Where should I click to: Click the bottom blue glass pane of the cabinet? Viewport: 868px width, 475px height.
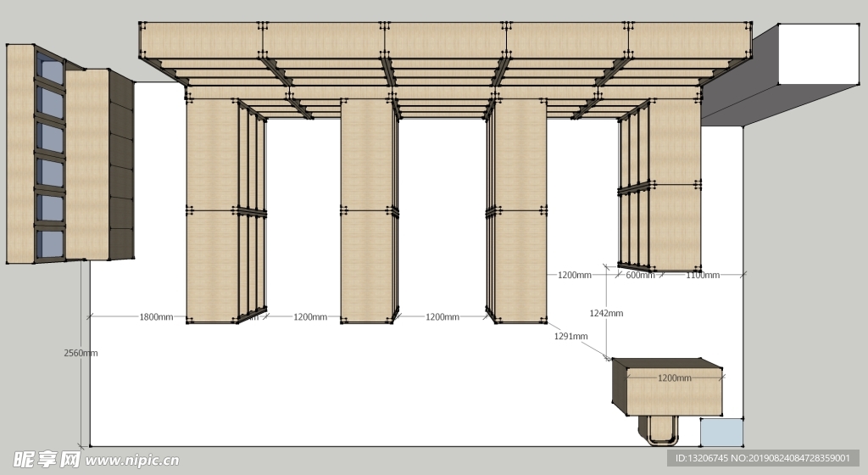point(50,244)
